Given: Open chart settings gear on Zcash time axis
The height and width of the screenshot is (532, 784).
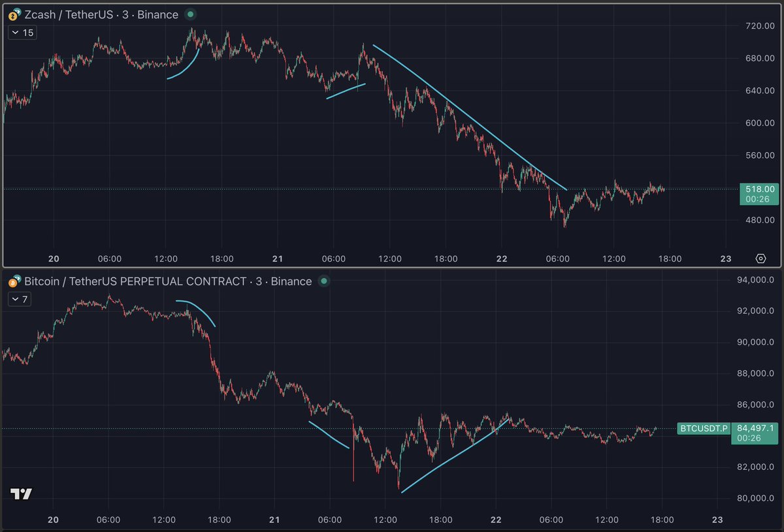Looking at the screenshot, I should point(760,258).
